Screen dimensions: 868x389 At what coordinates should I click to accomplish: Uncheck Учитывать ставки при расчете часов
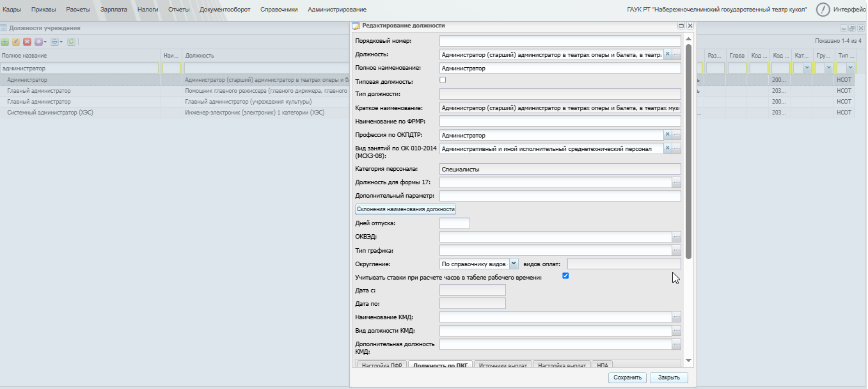[565, 276]
